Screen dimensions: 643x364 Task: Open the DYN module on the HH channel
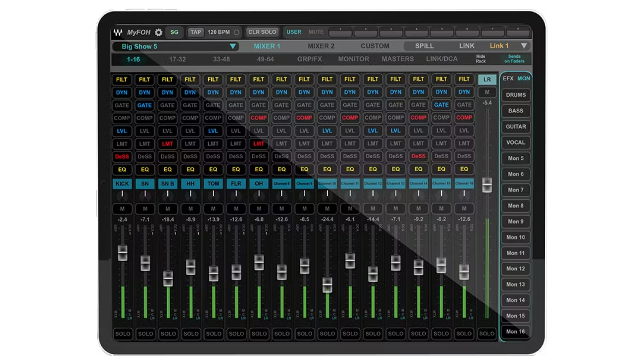pyautogui.click(x=190, y=92)
